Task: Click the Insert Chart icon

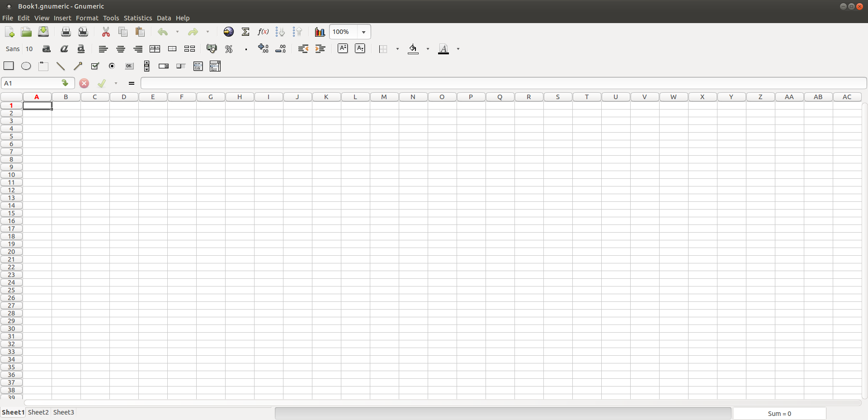Action: (320, 32)
